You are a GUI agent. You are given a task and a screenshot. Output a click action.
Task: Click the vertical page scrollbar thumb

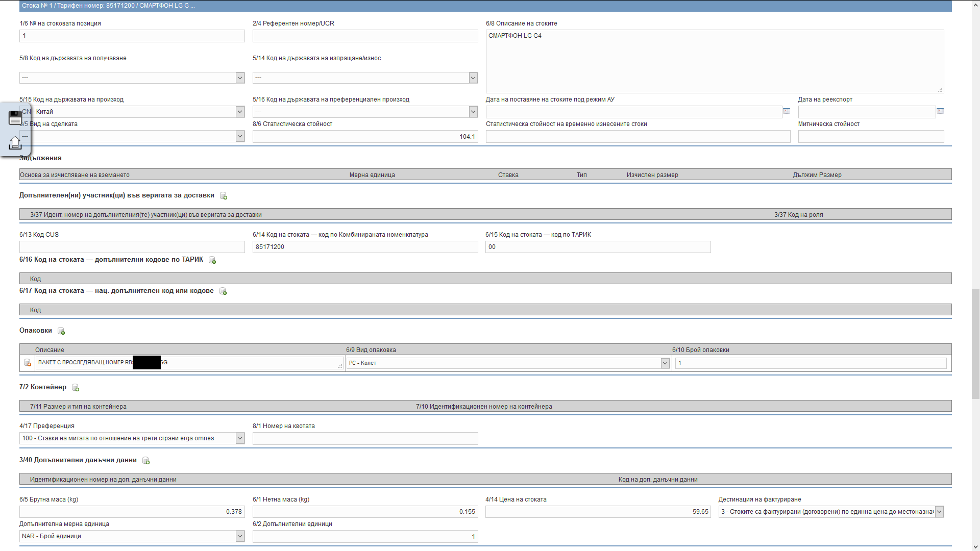coord(975,343)
